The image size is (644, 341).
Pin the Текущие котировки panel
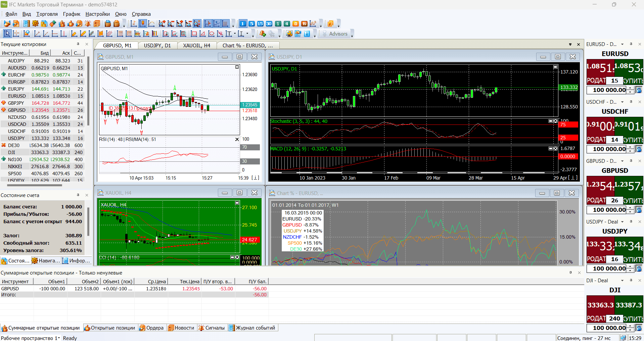click(78, 44)
